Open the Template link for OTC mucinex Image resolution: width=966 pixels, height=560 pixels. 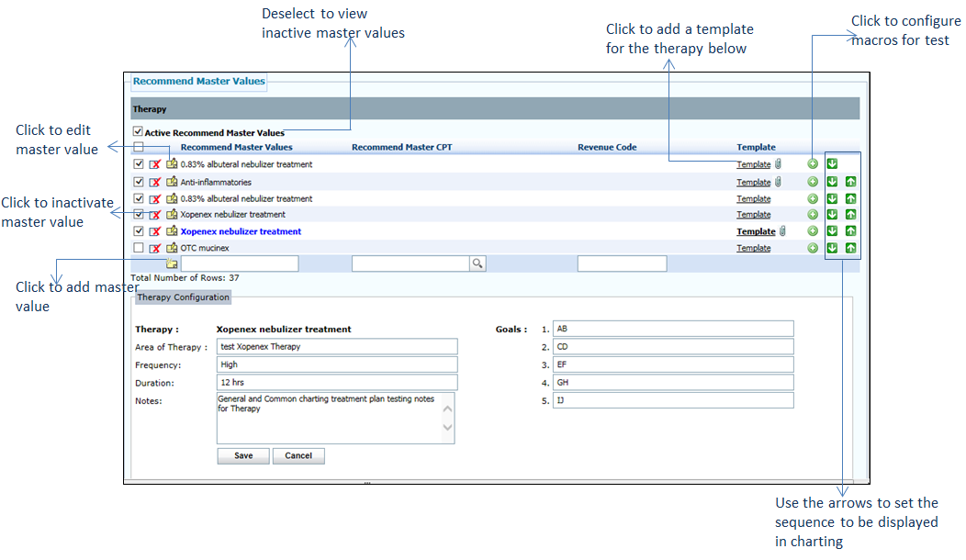pos(754,248)
